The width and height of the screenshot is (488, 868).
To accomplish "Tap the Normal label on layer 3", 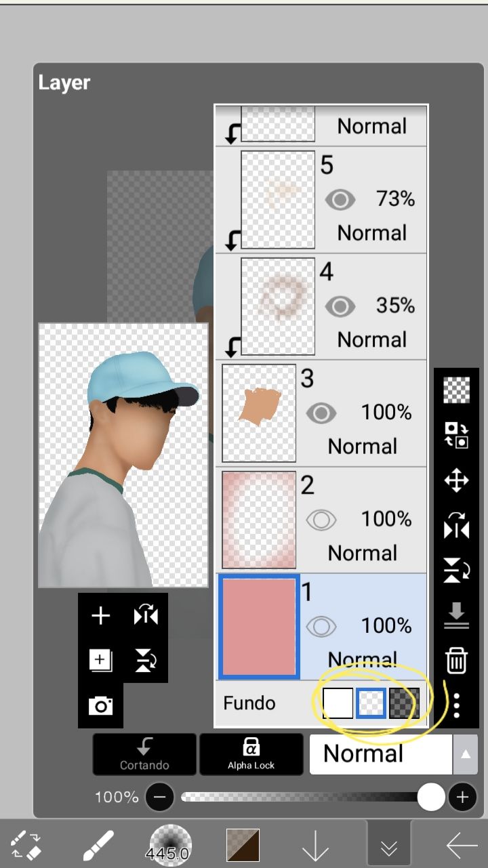I will (x=363, y=447).
